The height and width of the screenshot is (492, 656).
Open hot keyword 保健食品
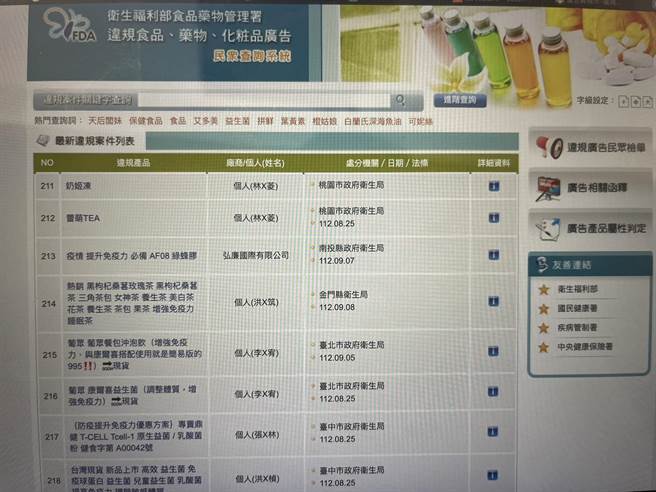pyautogui.click(x=146, y=121)
